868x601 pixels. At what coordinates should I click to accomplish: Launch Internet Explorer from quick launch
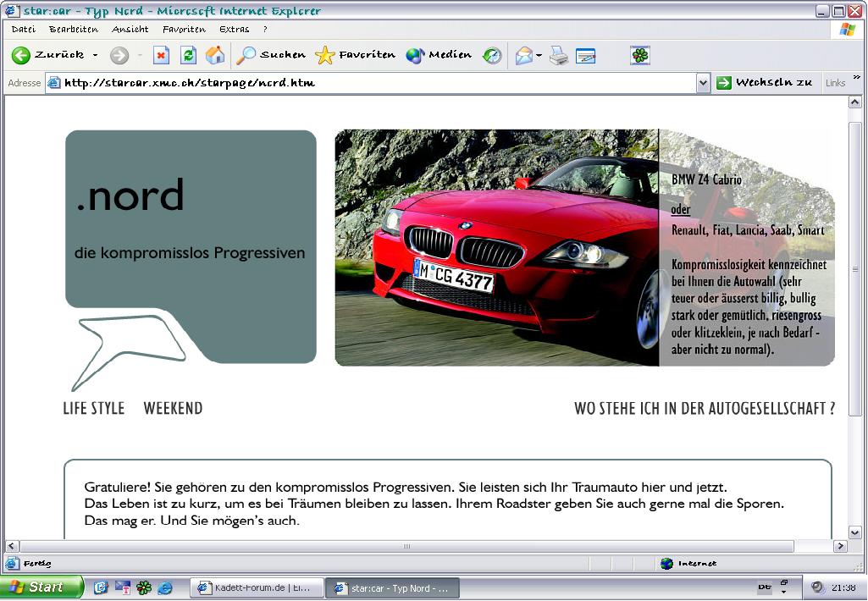165,587
